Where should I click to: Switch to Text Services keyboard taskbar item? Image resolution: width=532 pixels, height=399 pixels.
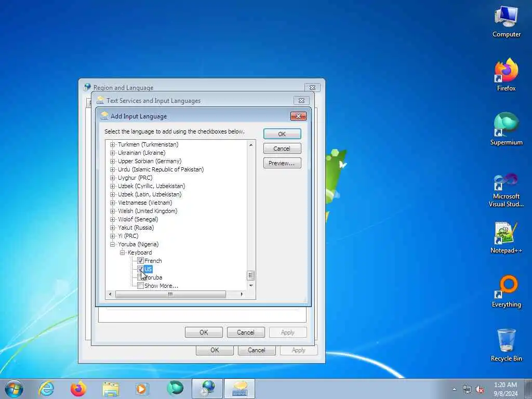(x=239, y=389)
